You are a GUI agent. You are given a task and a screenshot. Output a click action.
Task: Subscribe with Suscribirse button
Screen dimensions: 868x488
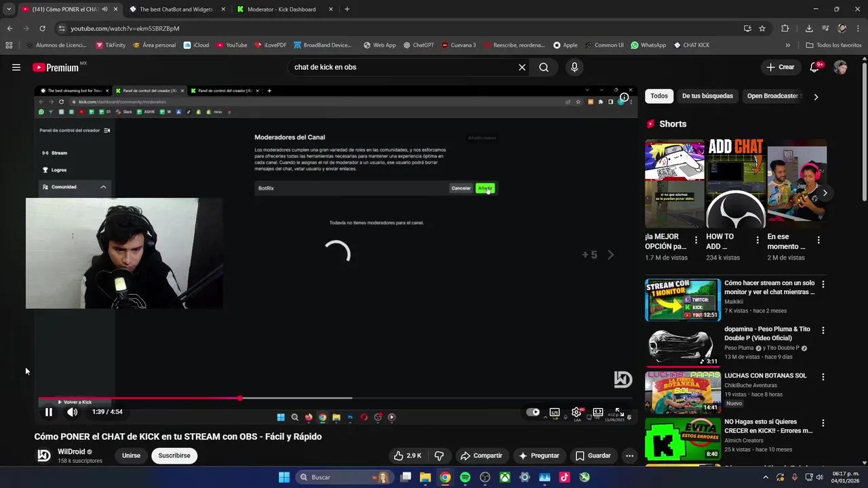point(174,455)
